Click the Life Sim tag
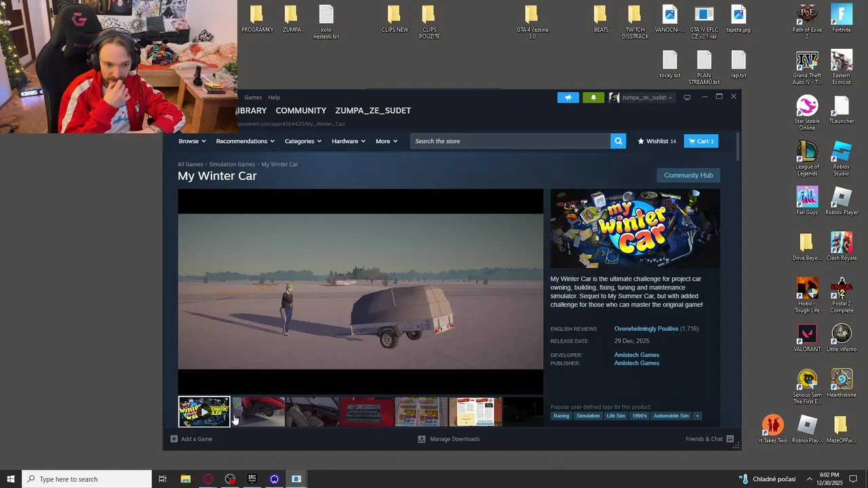 tap(616, 415)
